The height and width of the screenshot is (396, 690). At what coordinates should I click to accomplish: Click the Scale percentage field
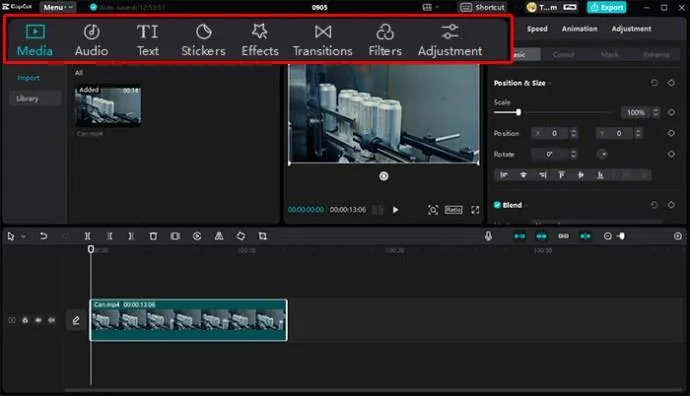point(636,113)
